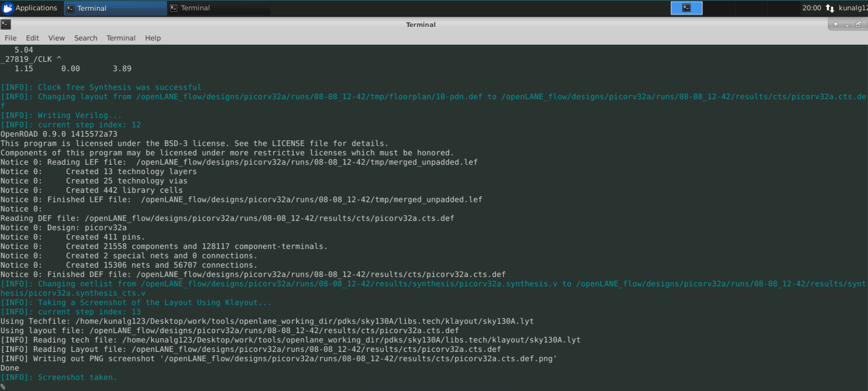Open the kunalg12 user menu in panel
Image resolution: width=868 pixels, height=391 pixels.
(853, 8)
